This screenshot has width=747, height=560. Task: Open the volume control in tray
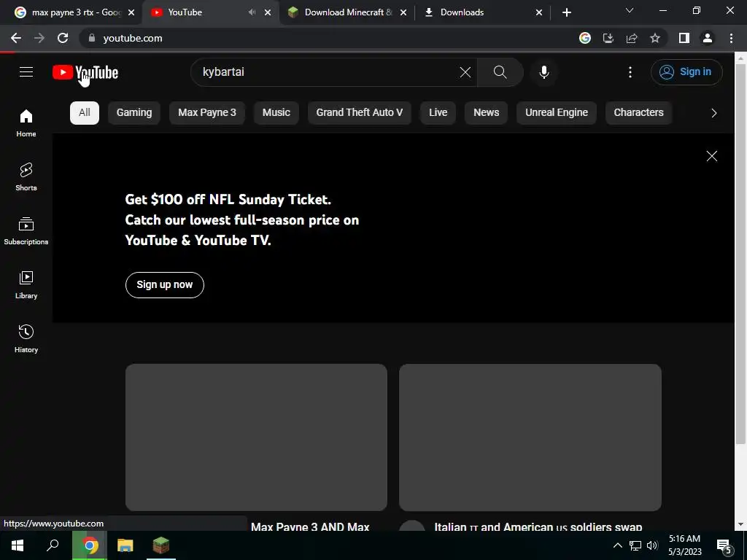652,545
